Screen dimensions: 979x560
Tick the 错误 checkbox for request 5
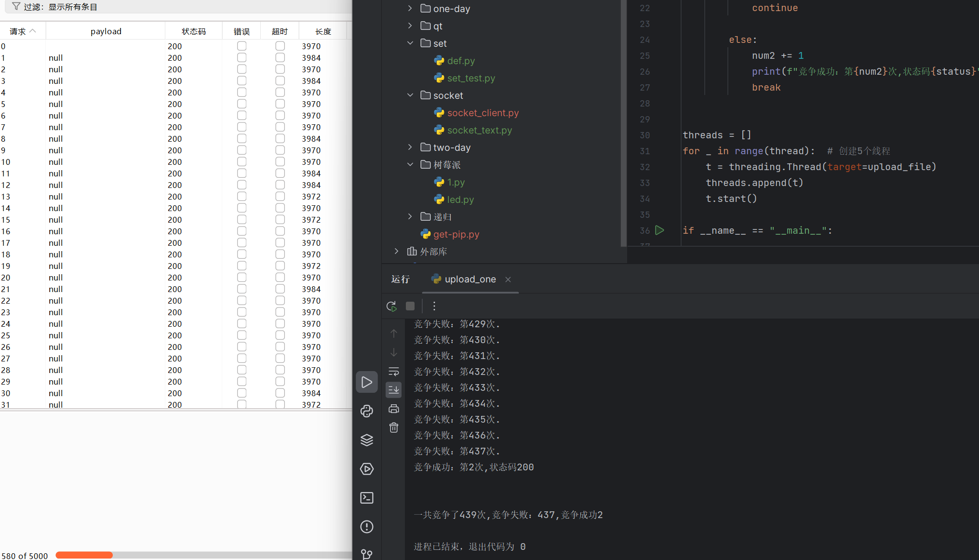241,104
